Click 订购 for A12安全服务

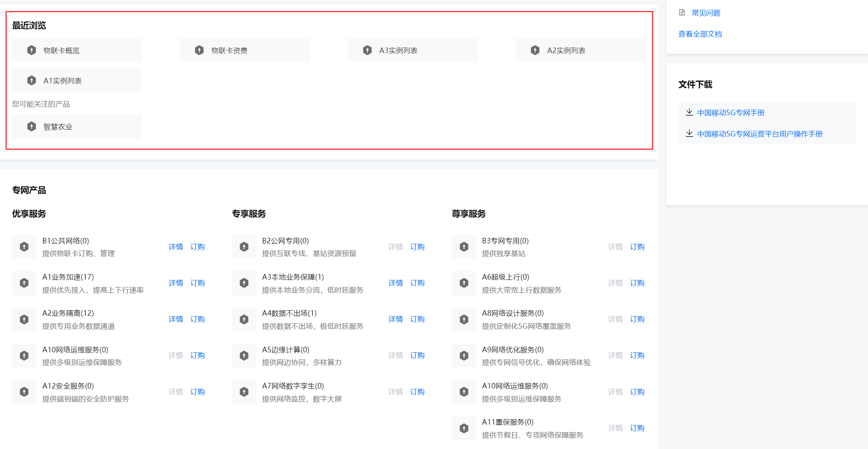coord(197,392)
